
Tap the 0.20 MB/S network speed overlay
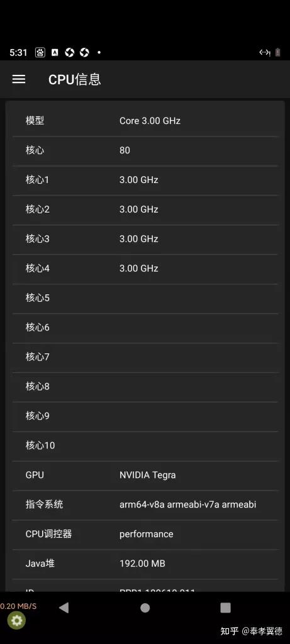[18, 606]
